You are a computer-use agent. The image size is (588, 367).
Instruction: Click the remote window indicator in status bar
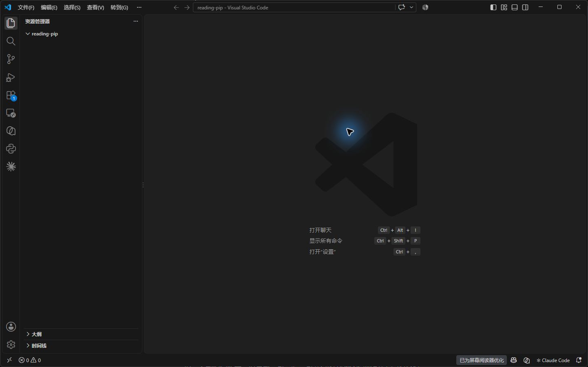click(9, 360)
